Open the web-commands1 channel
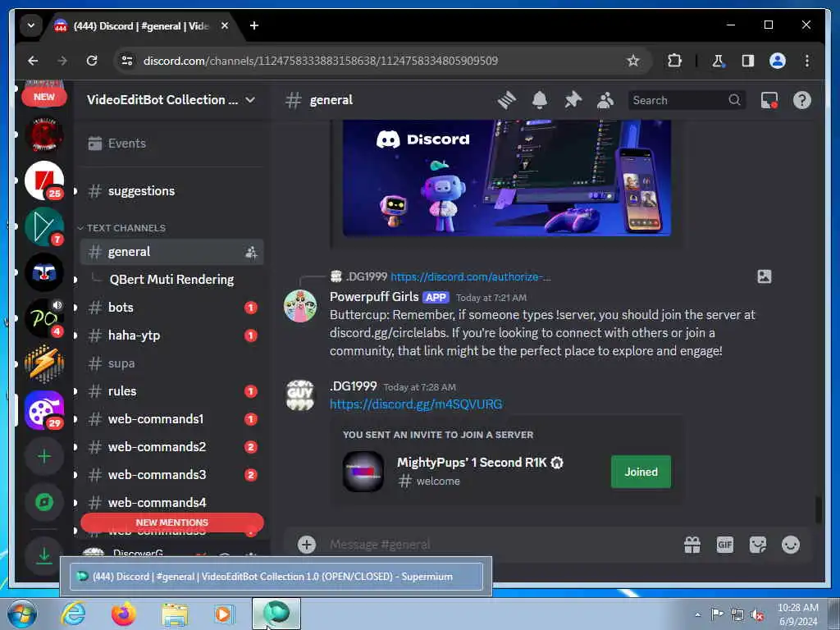The height and width of the screenshot is (630, 840). click(171, 419)
